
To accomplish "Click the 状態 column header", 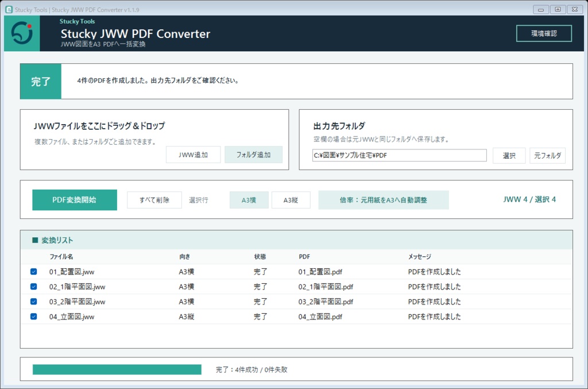I will [x=260, y=257].
